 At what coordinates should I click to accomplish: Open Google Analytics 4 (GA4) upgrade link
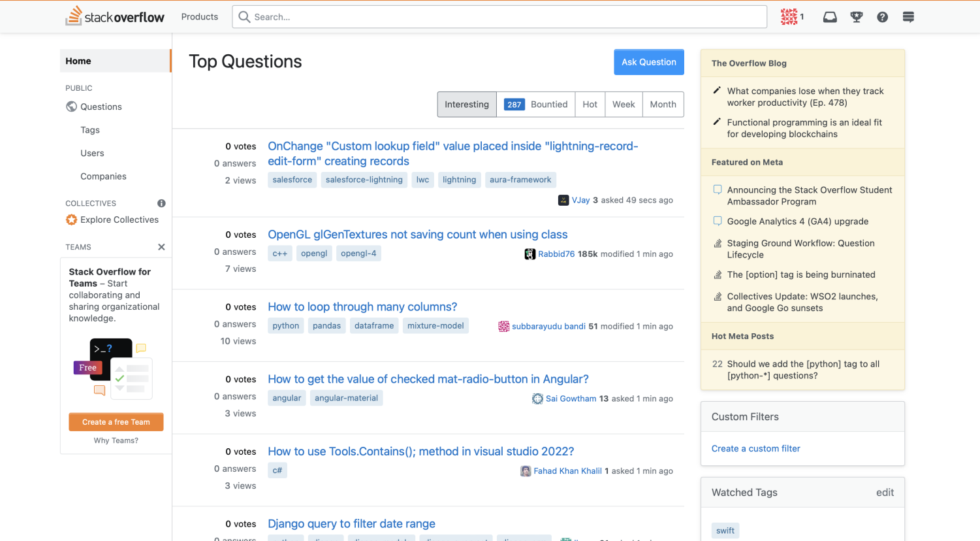click(798, 221)
